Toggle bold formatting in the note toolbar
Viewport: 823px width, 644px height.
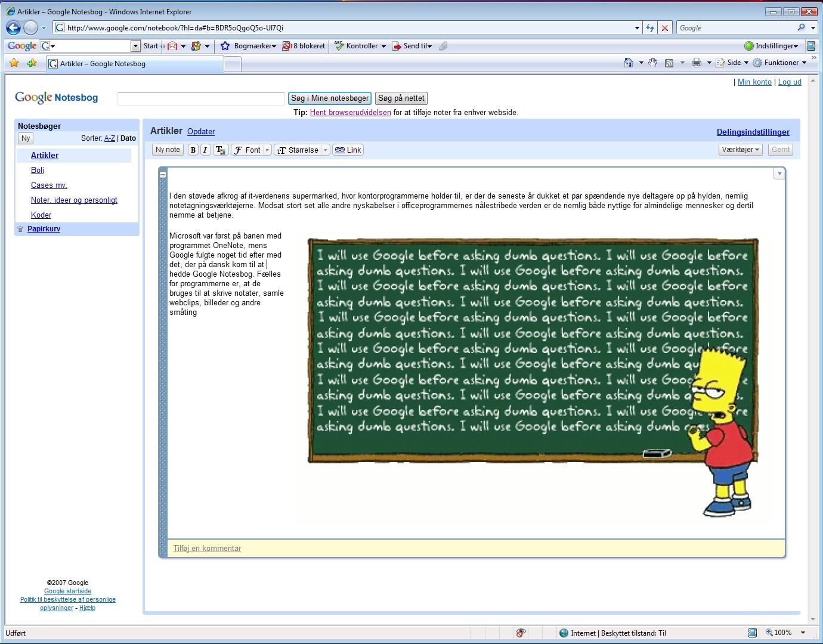pyautogui.click(x=193, y=150)
